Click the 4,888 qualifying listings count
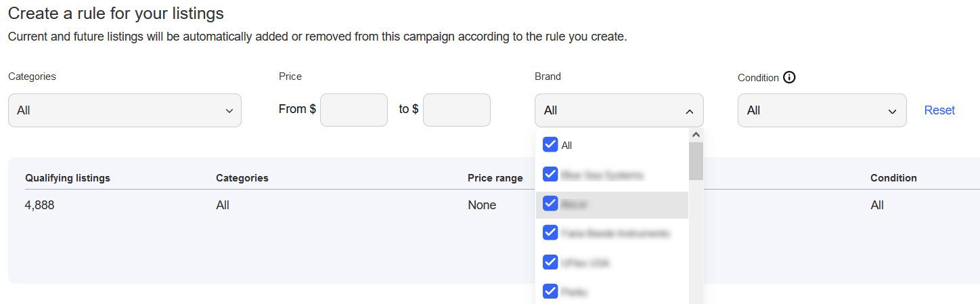Screen dimensions: 980x304 [x=39, y=205]
